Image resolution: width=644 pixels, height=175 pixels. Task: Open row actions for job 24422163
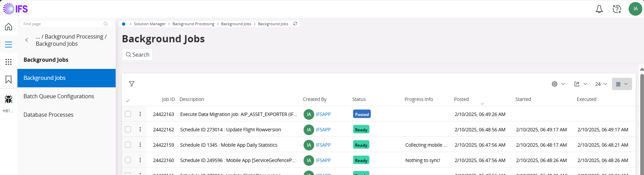click(x=140, y=114)
